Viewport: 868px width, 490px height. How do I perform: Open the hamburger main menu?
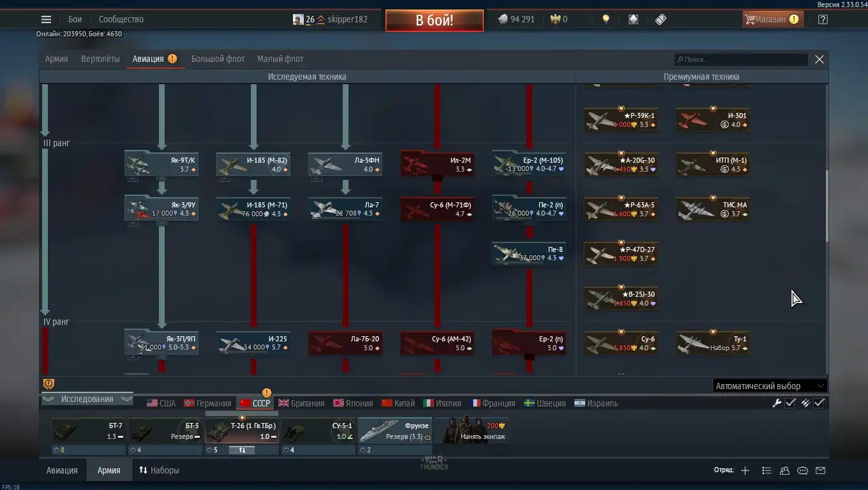pyautogui.click(x=46, y=19)
